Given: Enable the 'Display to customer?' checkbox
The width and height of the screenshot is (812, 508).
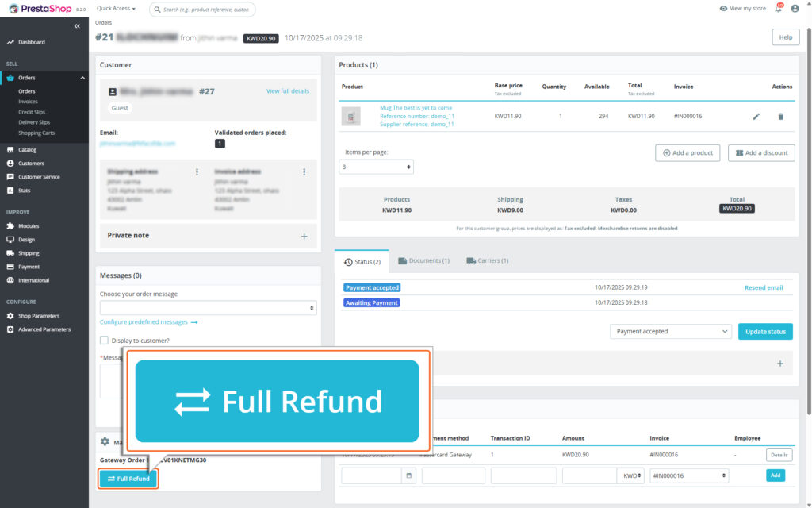Looking at the screenshot, I should (104, 340).
